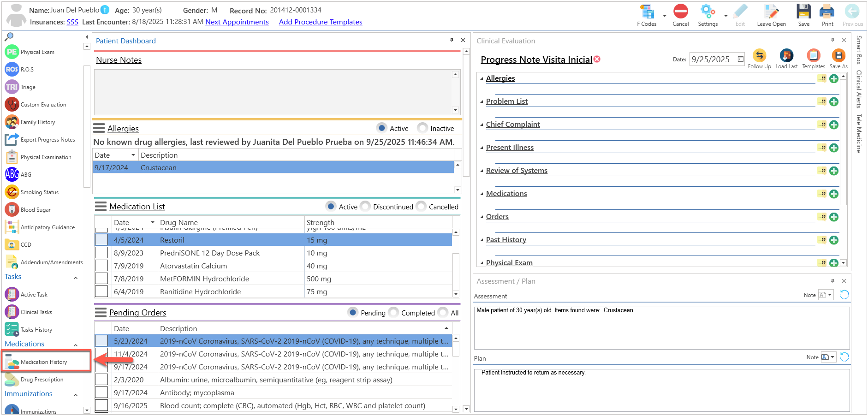Viewport: 868px width, 416px height.
Task: Open Triage in the sidebar
Action: tap(20, 87)
